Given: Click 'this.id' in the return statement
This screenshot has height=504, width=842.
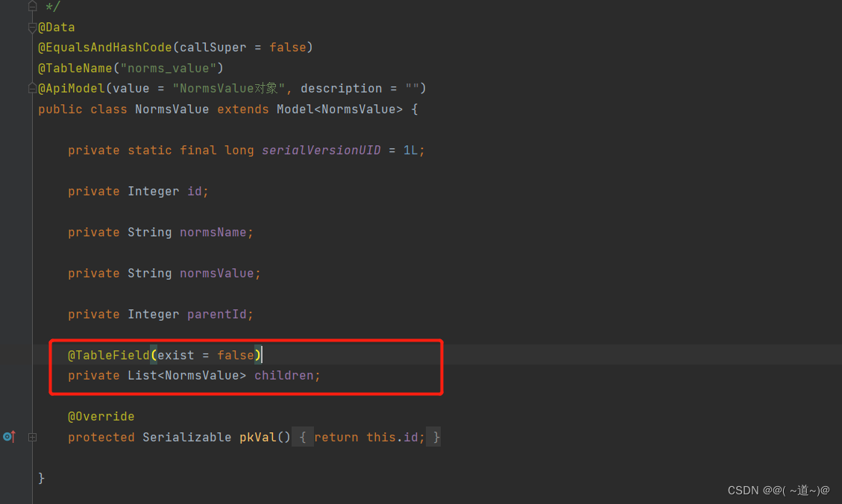Looking at the screenshot, I should [392, 438].
